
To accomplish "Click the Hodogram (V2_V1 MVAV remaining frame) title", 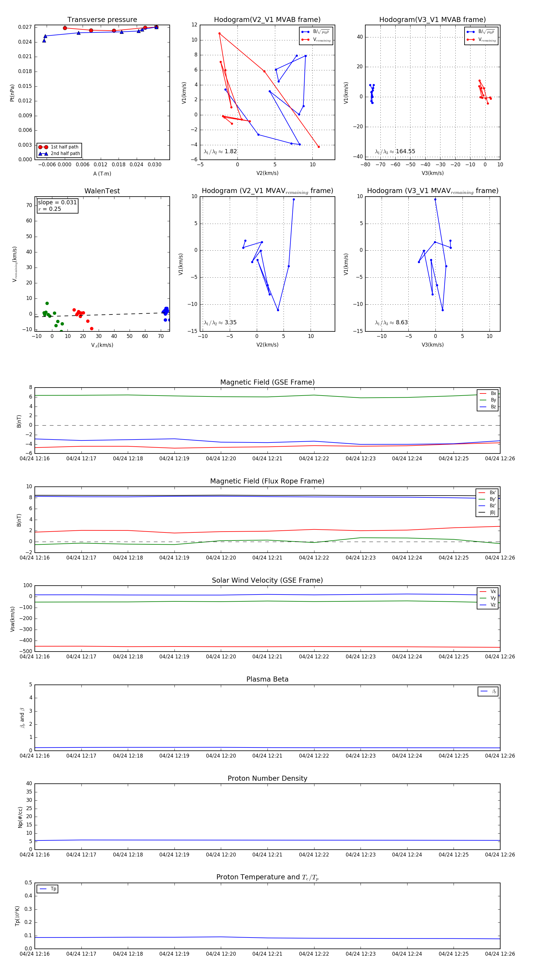I will point(267,191).
